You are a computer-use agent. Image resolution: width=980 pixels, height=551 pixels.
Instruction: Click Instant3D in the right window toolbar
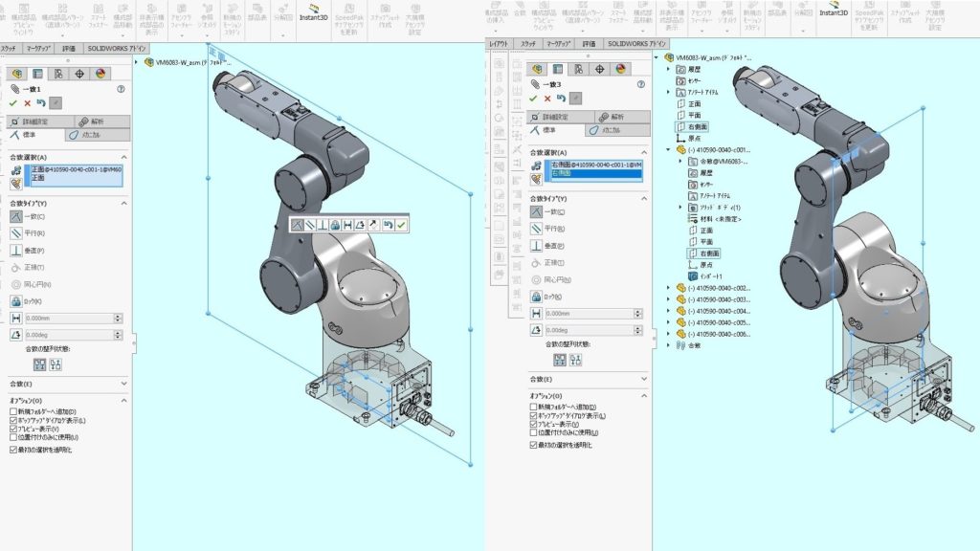[837, 18]
